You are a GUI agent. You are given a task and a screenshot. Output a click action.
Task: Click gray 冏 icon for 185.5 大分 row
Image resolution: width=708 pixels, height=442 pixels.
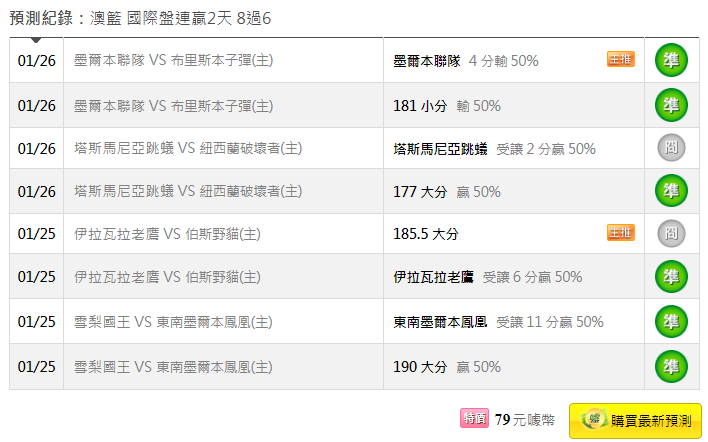point(671,233)
